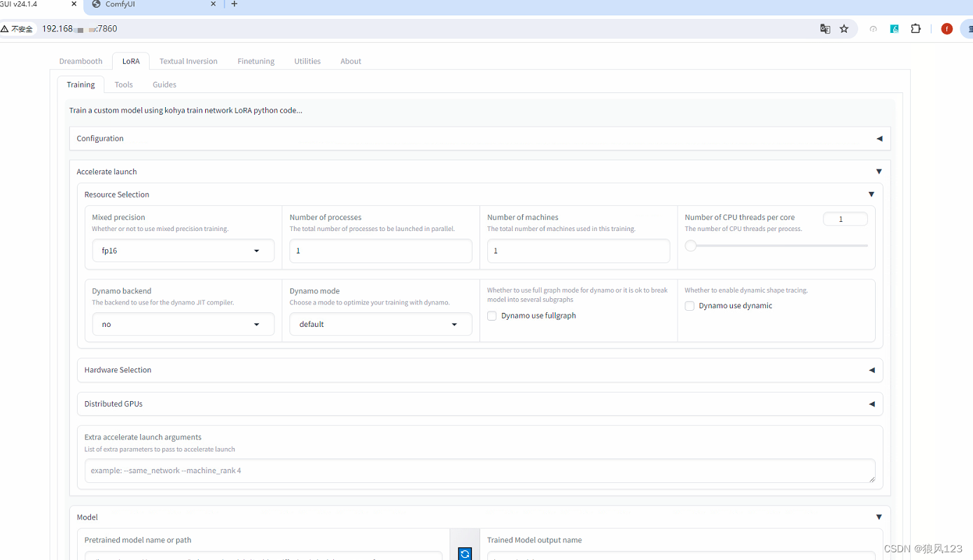973x560 pixels.
Task: Click the Number of processes field
Action: (x=381, y=251)
